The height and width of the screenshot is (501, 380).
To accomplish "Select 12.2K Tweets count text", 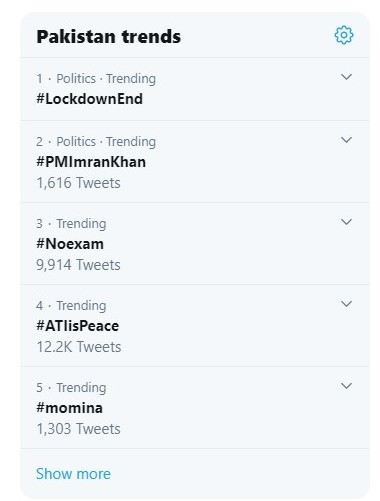I will coord(79,347).
